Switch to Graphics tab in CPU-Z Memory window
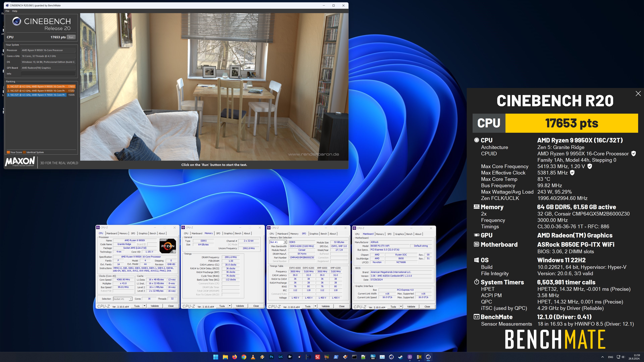 point(228,233)
